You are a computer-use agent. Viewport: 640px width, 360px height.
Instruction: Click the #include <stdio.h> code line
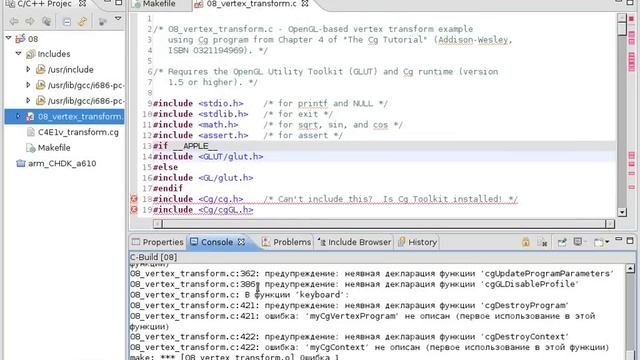270,104
